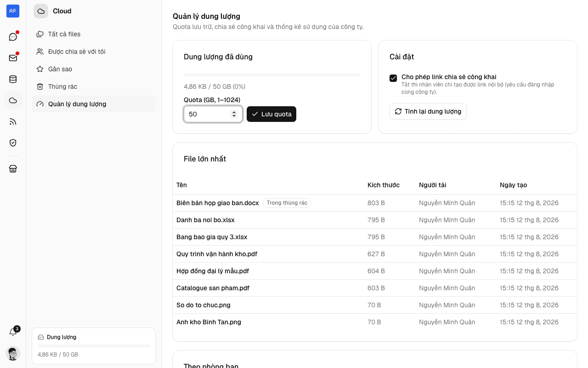Image resolution: width=588 pixels, height=368 pixels.
Task: Click the 627 B size cell
Action: [x=376, y=254]
